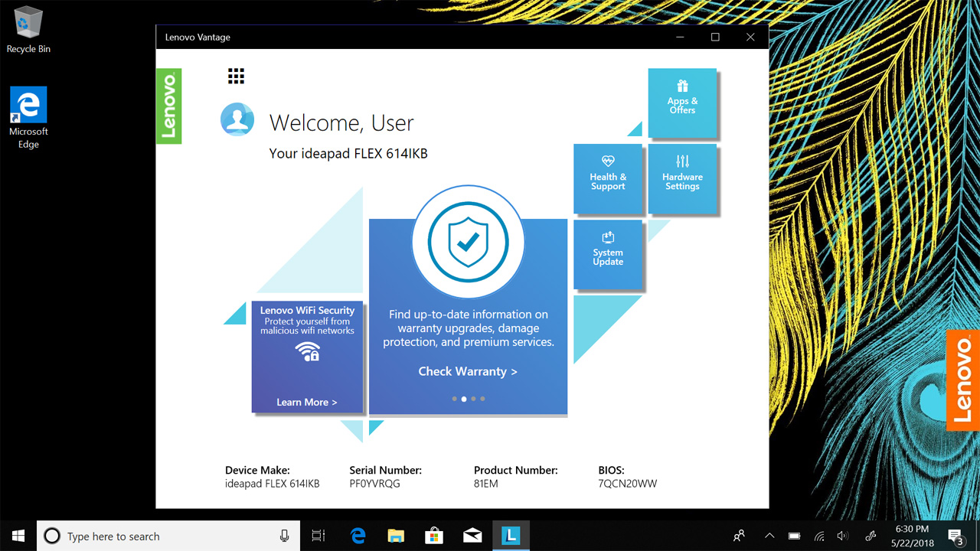980x551 pixels.
Task: Click the volume speaker tray icon
Action: coord(843,536)
